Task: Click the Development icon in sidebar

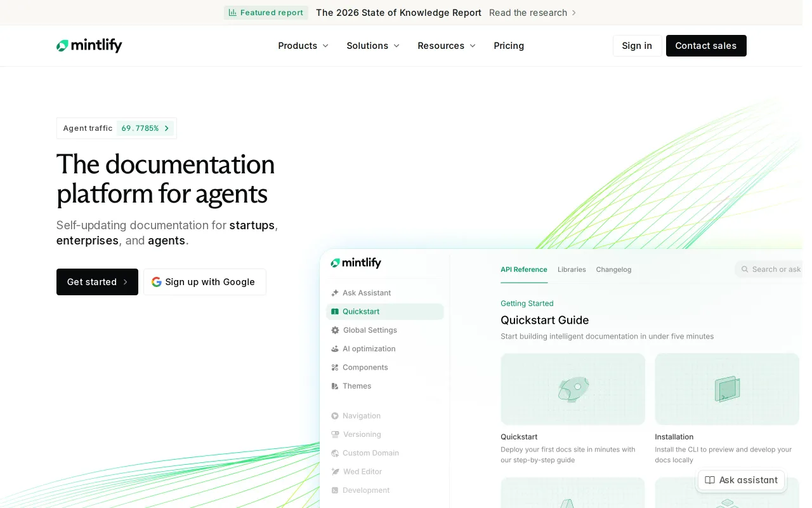Action: (335, 490)
